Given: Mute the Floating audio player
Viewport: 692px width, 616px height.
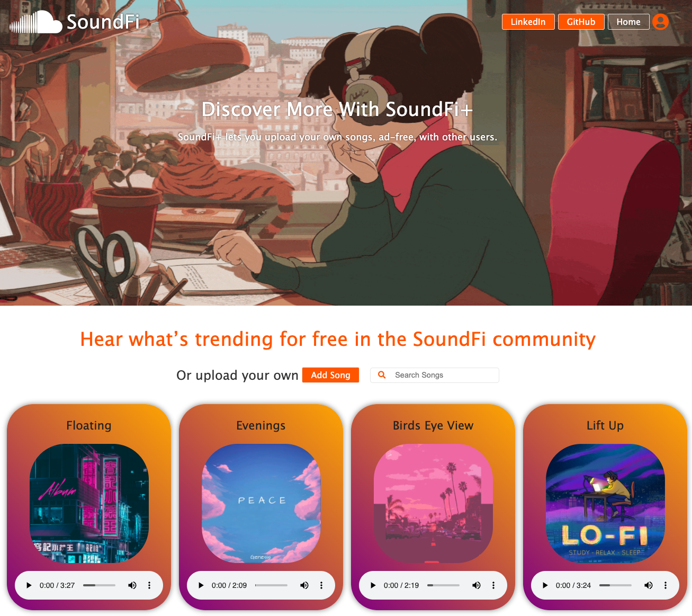Looking at the screenshot, I should [132, 585].
